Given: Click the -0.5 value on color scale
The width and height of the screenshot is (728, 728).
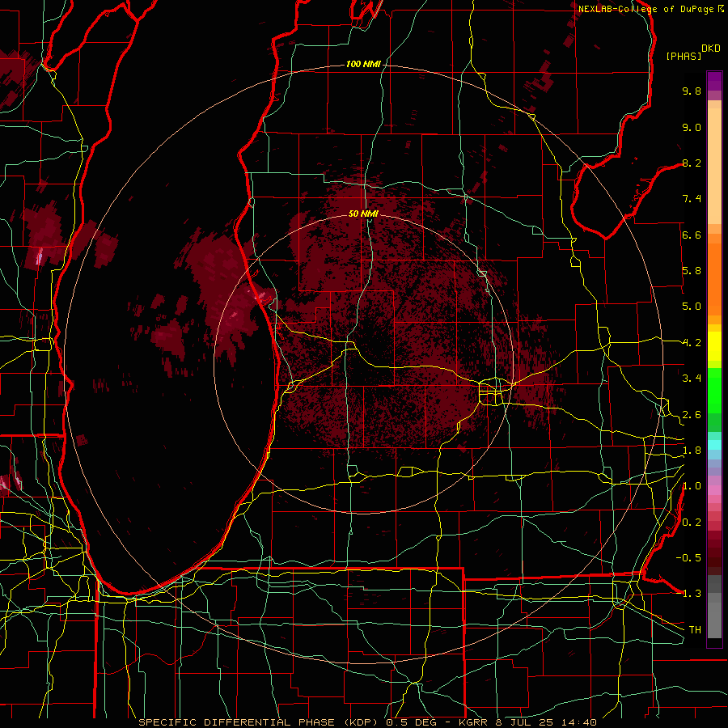Looking at the screenshot, I should pyautogui.click(x=688, y=558).
